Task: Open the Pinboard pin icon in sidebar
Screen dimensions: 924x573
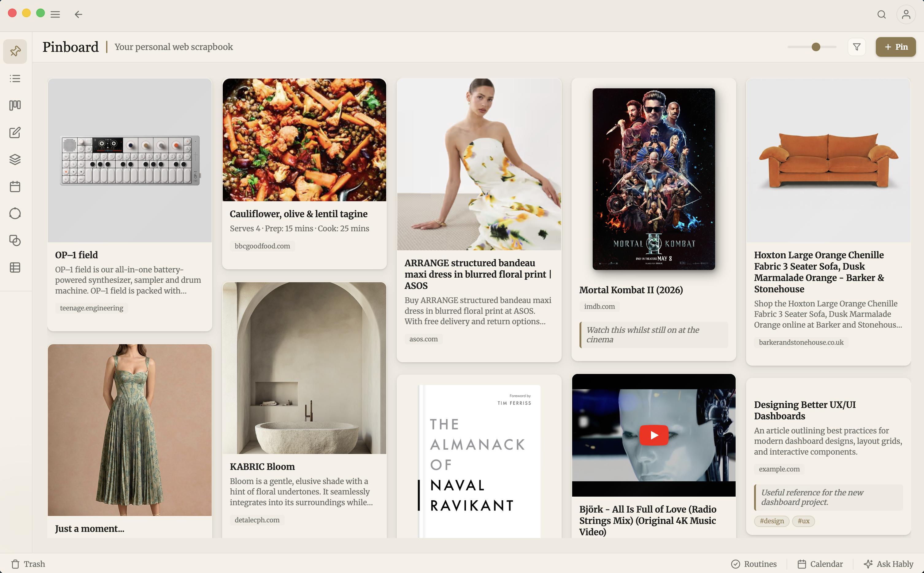Action: tap(15, 51)
